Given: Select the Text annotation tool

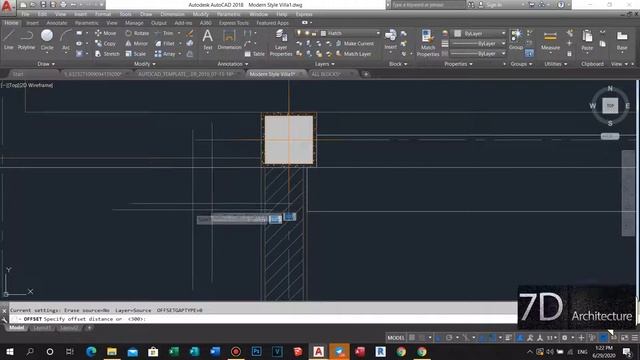Looking at the screenshot, I should tap(207, 40).
